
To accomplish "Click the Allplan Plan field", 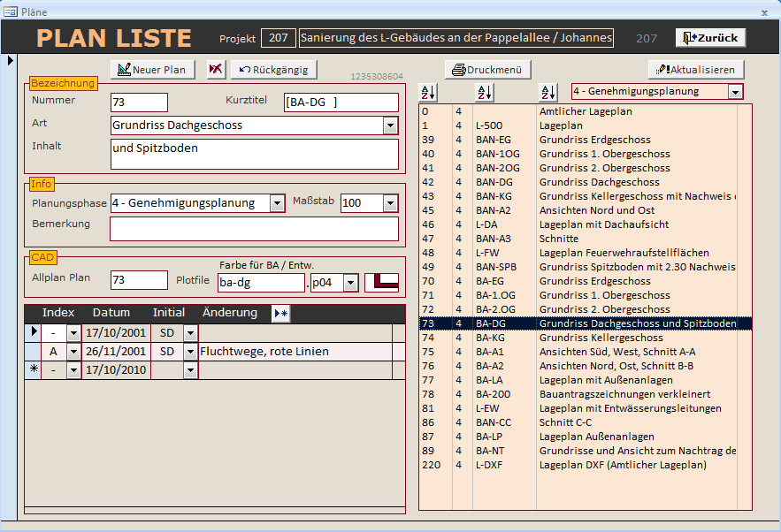I will [139, 279].
